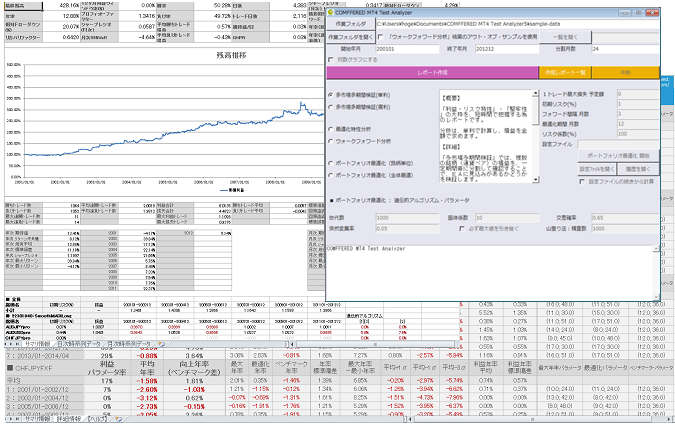Click the CHFJPYFXF section header cell
Screen dimensions: 675x425
coord(44,368)
